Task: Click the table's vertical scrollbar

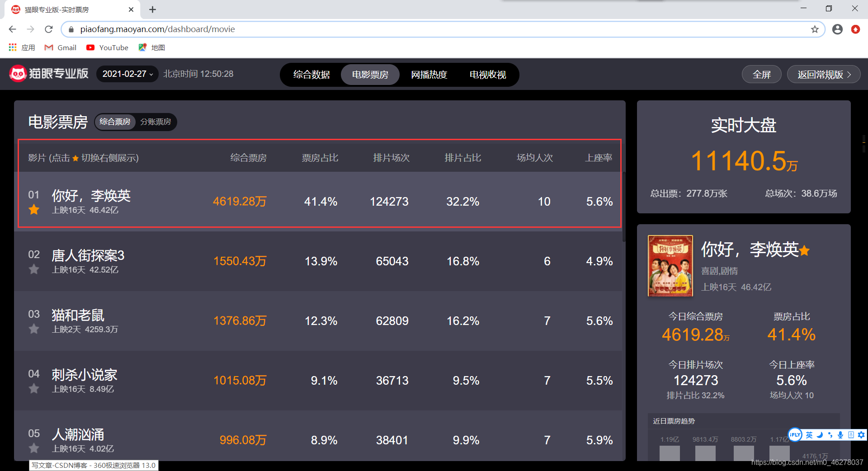Action: click(x=624, y=206)
